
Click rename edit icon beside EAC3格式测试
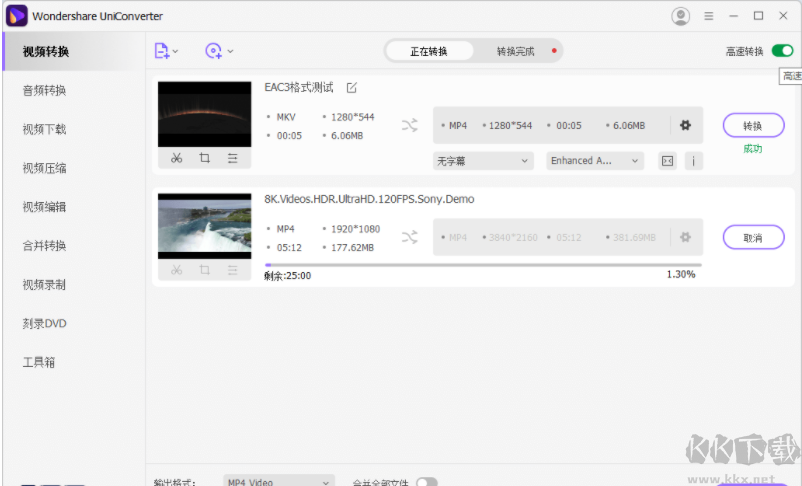point(351,88)
